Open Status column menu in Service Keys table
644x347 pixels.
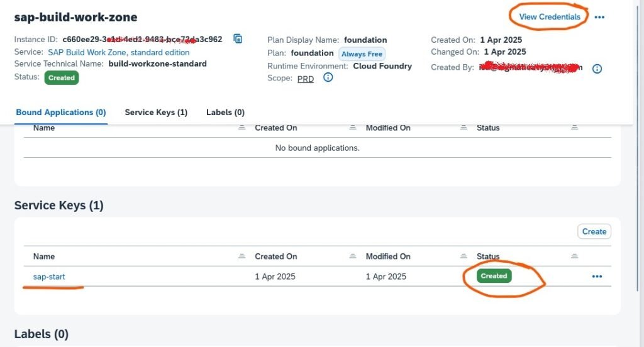(x=574, y=256)
